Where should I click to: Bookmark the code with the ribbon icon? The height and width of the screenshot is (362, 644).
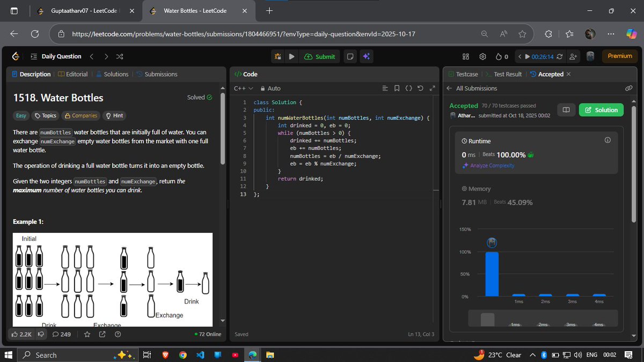(397, 88)
